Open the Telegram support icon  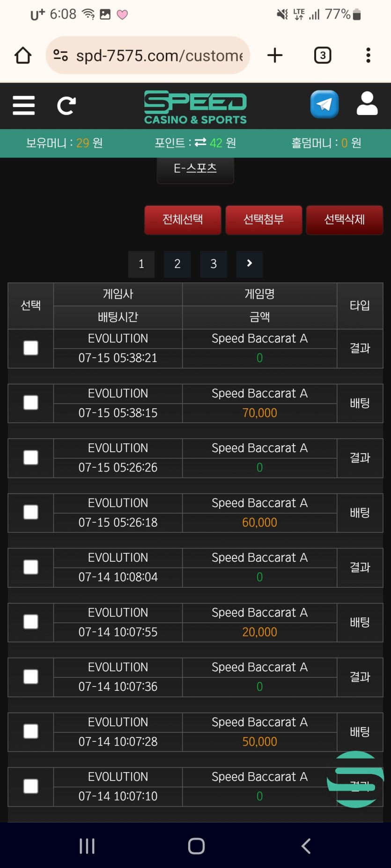pyautogui.click(x=324, y=104)
